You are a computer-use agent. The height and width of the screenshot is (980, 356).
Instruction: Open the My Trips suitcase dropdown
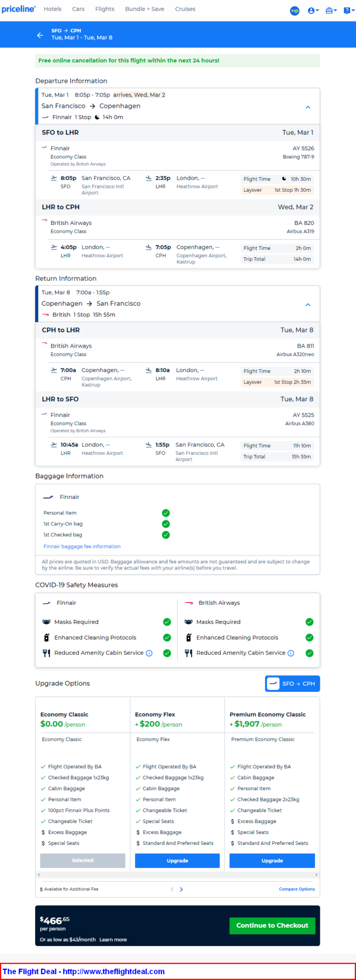331,11
